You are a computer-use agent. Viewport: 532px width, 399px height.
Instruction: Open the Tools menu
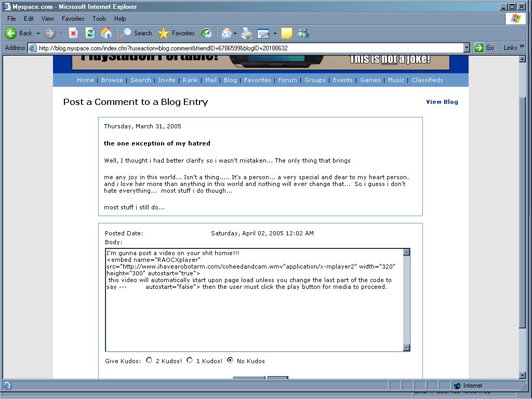(x=99, y=19)
